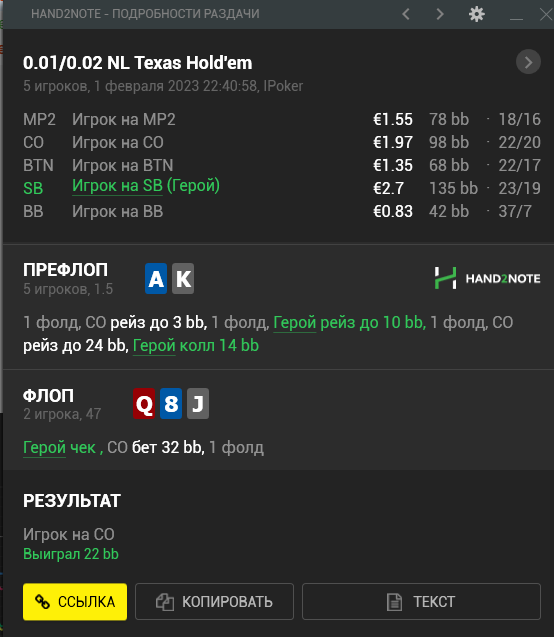This screenshot has width=554, height=637.
Task: Click the King hole card
Action: [x=183, y=279]
